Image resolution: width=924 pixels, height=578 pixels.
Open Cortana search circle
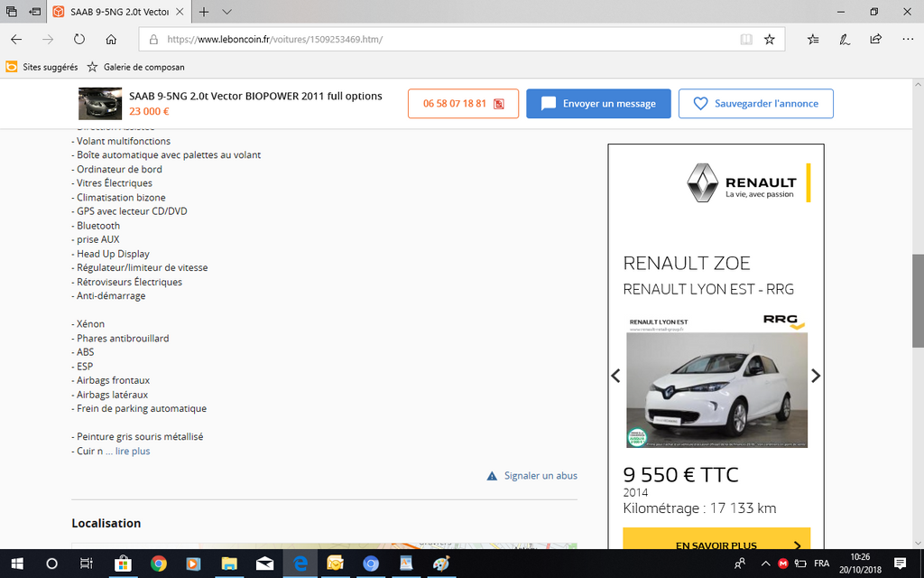pyautogui.click(x=51, y=564)
